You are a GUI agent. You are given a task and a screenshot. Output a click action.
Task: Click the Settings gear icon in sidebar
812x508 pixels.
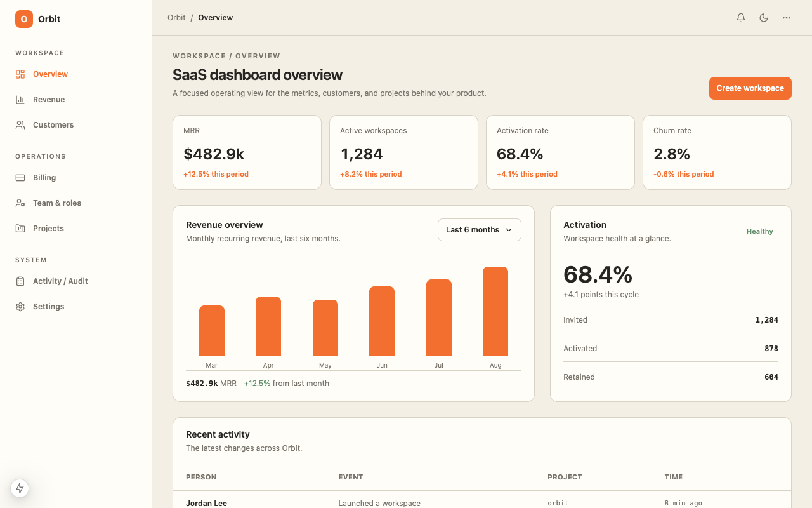[20, 307]
